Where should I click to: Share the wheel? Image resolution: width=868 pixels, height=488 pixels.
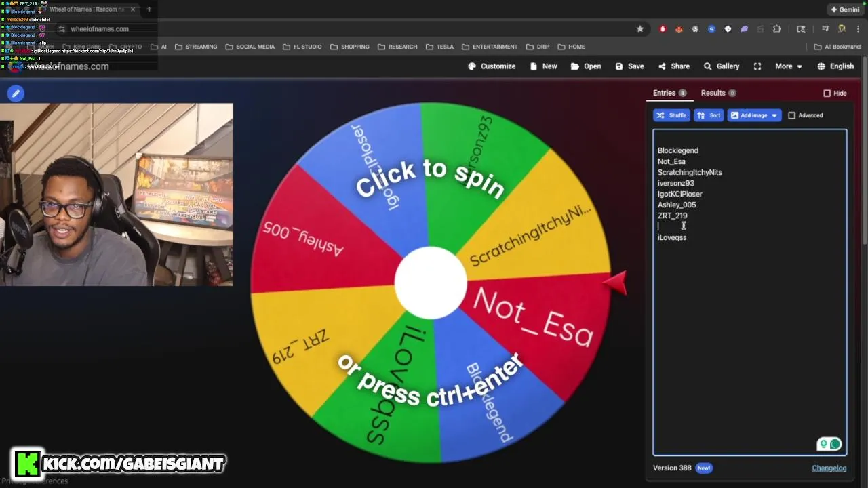(673, 66)
